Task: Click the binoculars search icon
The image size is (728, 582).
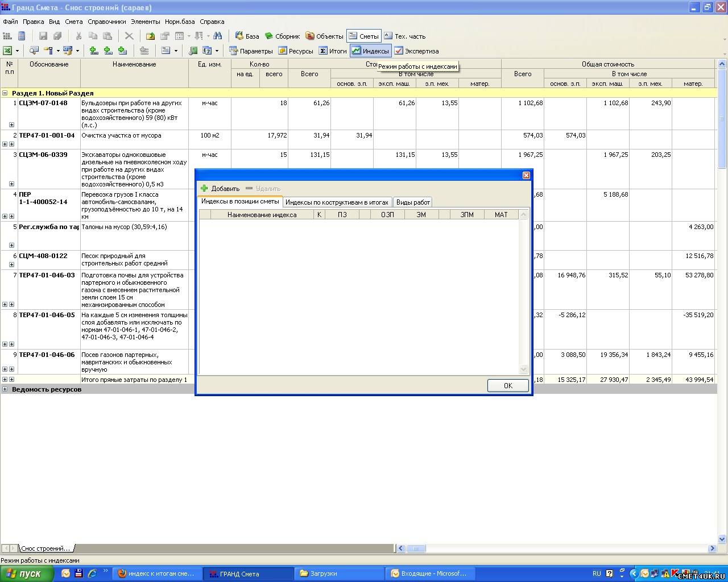Action: (x=217, y=36)
